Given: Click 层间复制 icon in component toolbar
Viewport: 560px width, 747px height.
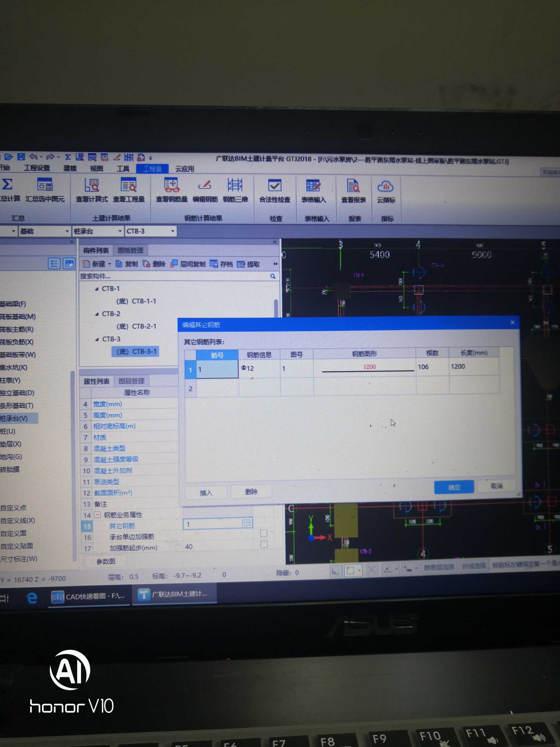Looking at the screenshot, I should point(174,264).
